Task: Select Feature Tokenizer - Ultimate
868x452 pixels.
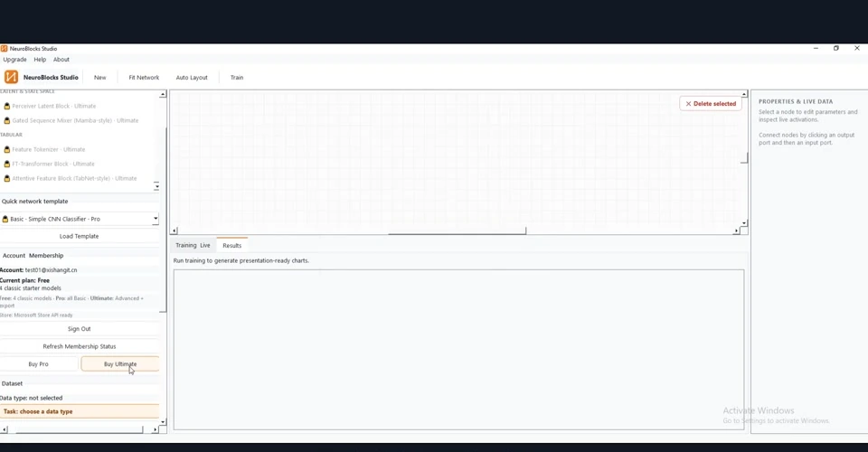Action: 48,149
